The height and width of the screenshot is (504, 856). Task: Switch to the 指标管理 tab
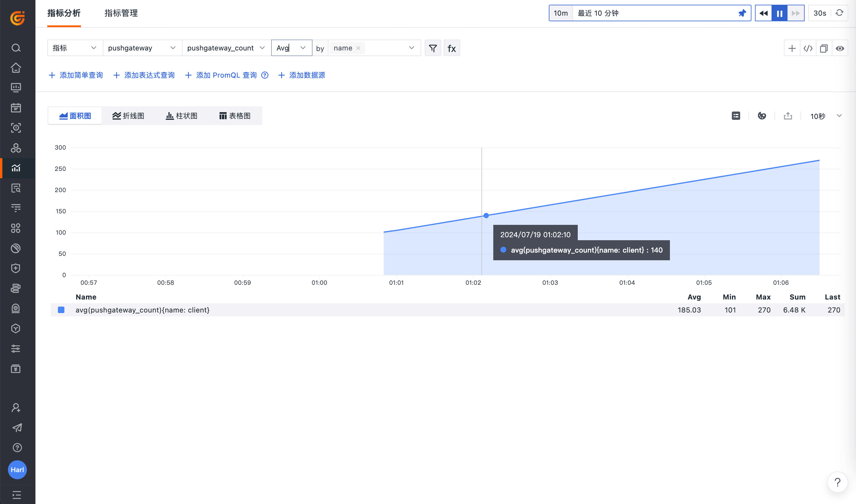121,13
